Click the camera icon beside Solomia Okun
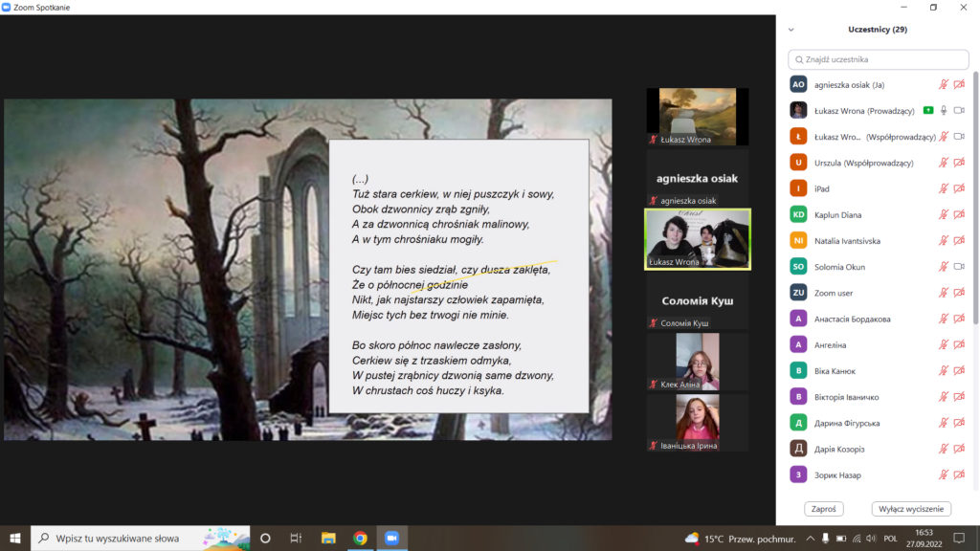 tap(959, 267)
